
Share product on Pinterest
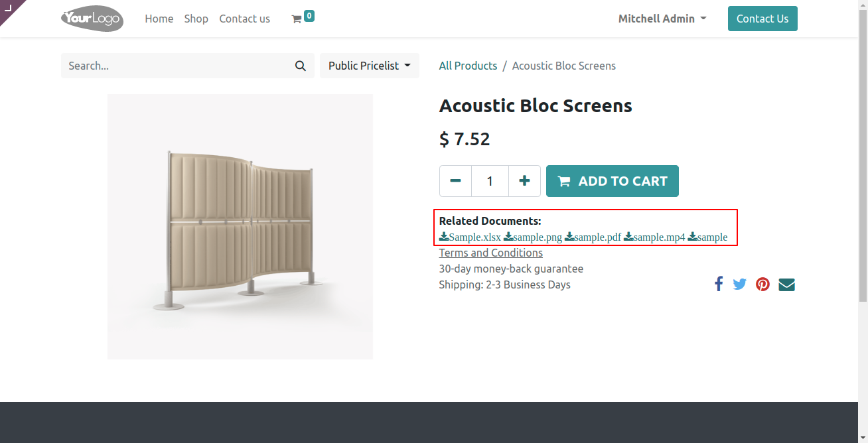763,285
